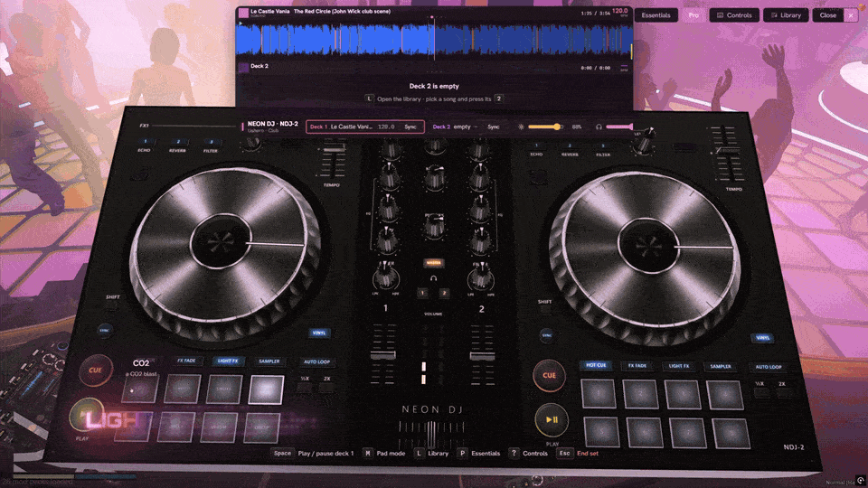Trigger deck 2 hot cue pad 6
The width and height of the screenshot is (868, 488).
pyautogui.click(x=645, y=432)
